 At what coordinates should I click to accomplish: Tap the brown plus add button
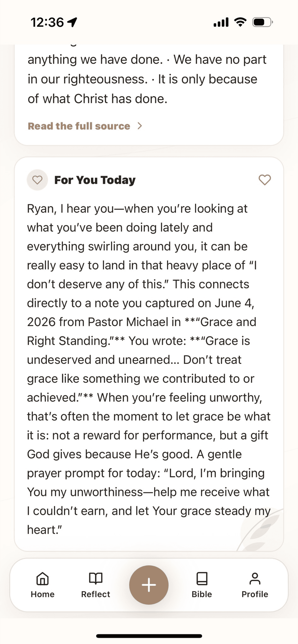point(149,585)
